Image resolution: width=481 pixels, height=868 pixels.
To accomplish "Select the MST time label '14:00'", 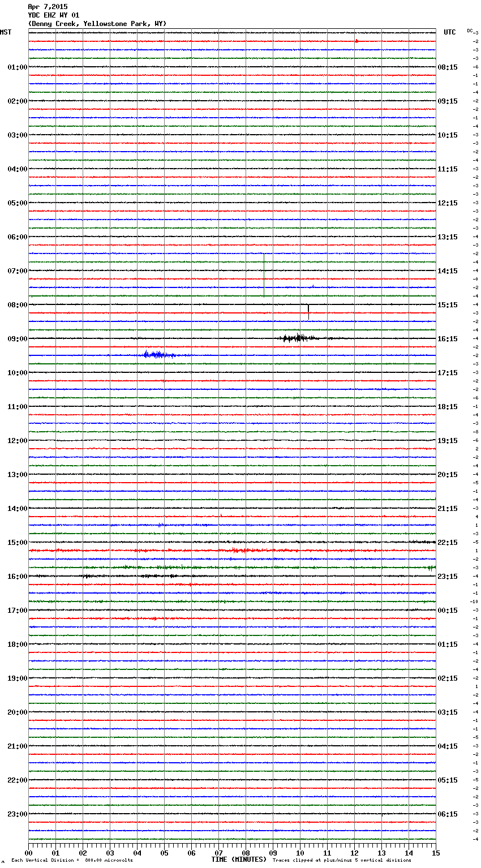I will [18, 509].
